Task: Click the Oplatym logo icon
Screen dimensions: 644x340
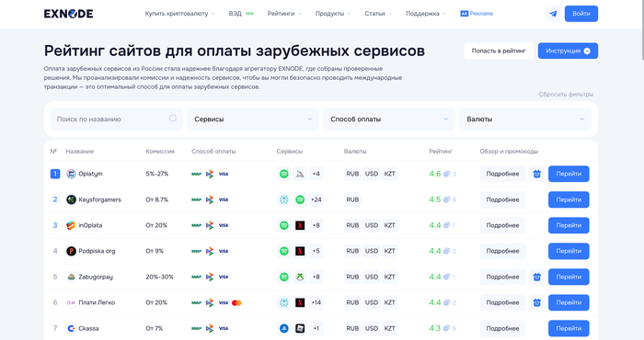Action: point(71,174)
